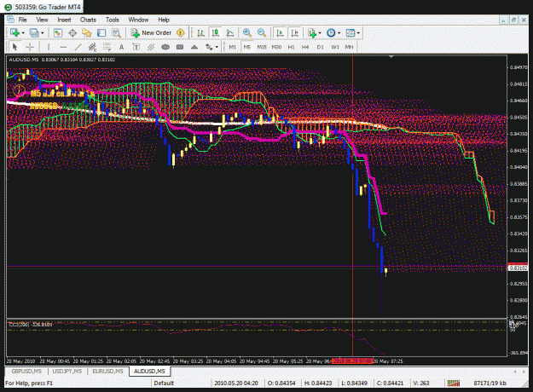Viewport: 533px width, 392px height.
Task: Expand the New Chart dropdown arrow
Action: (x=23, y=33)
